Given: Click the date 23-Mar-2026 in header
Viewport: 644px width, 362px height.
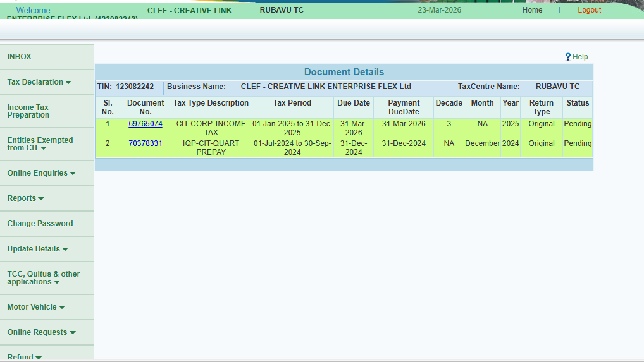Looking at the screenshot, I should (x=439, y=10).
